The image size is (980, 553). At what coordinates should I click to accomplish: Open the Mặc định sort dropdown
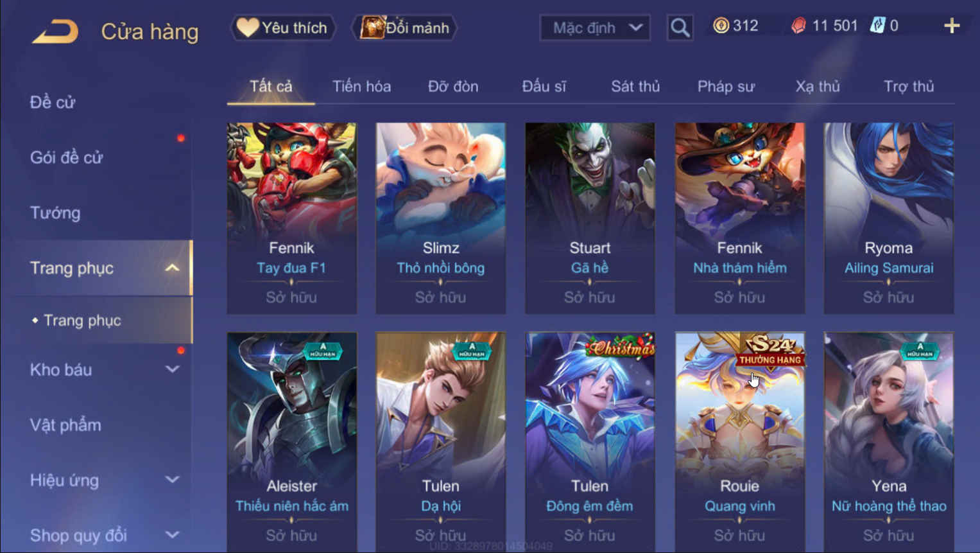(595, 28)
